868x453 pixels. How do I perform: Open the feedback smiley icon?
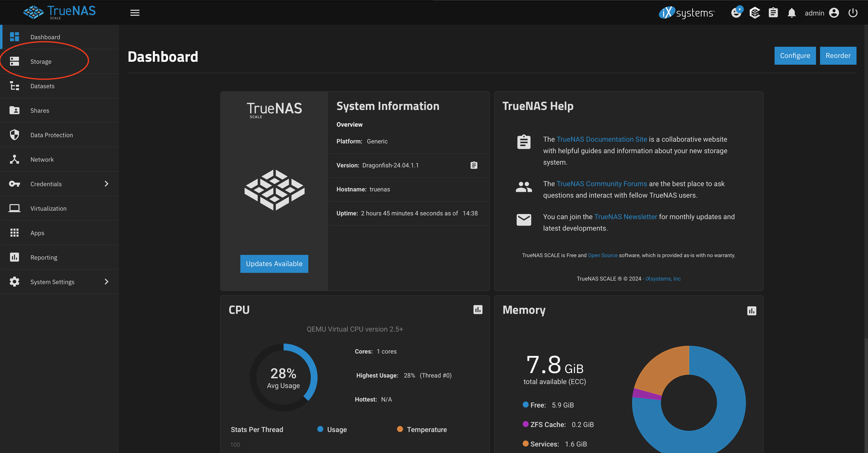point(737,12)
